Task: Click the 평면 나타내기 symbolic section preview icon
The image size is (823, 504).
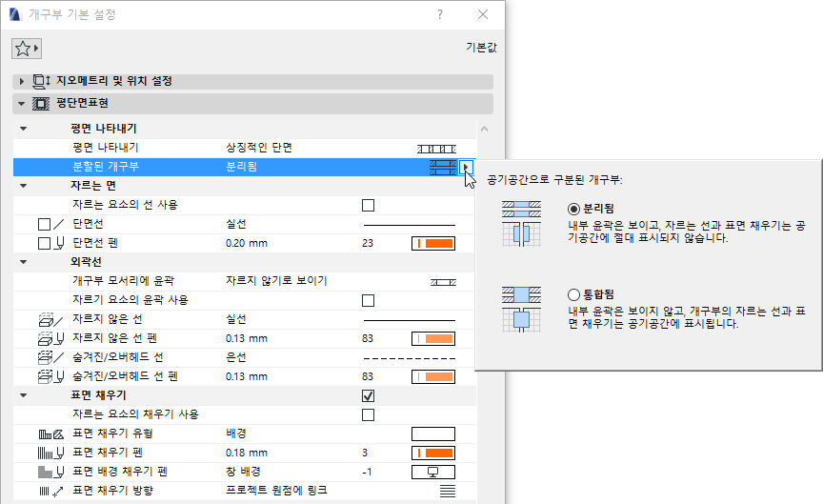Action: click(436, 149)
